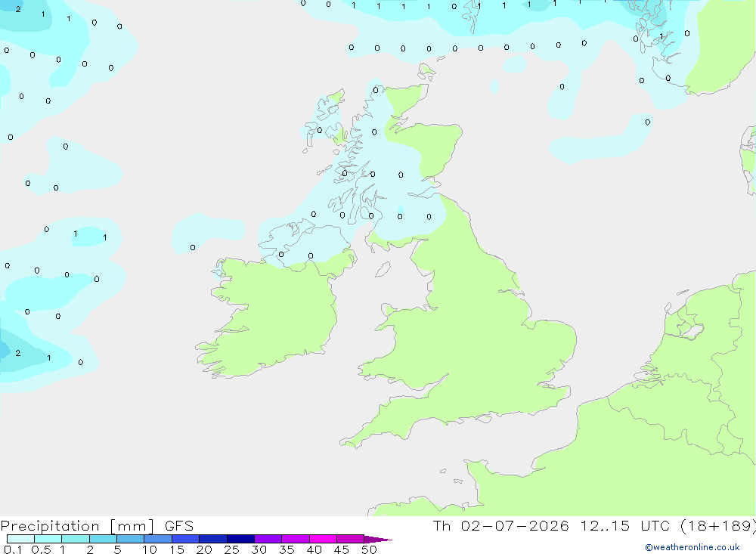Select the 2–5 mm legend color box
The image size is (756, 554).
(103, 539)
